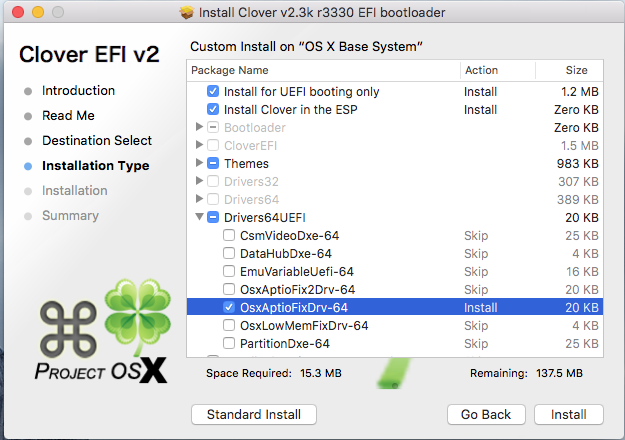This screenshot has height=440, width=625.
Task: Toggle the Drivers64UEFI group checkbox
Action: point(213,217)
